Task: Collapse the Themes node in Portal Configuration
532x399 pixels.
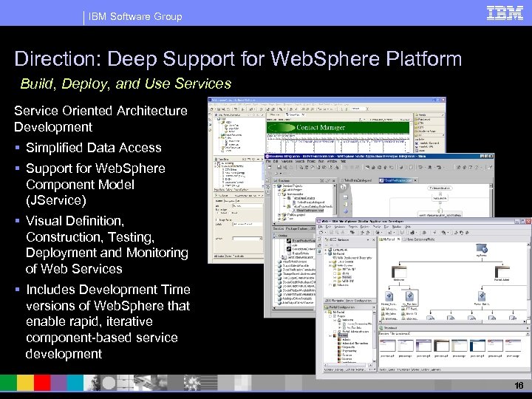Action: [x=330, y=335]
